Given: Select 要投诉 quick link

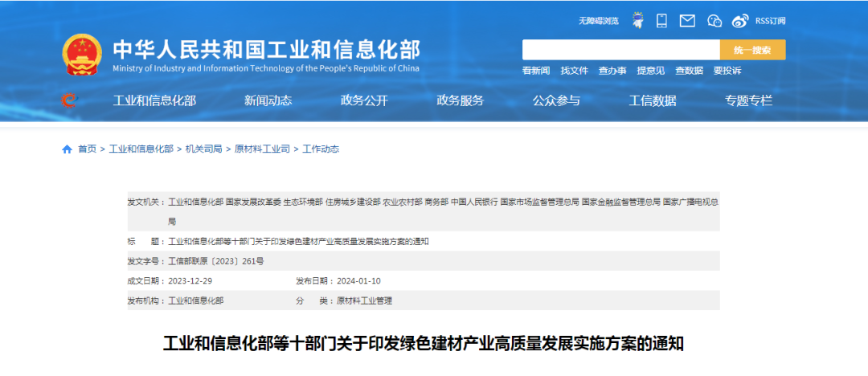Looking at the screenshot, I should [x=727, y=71].
